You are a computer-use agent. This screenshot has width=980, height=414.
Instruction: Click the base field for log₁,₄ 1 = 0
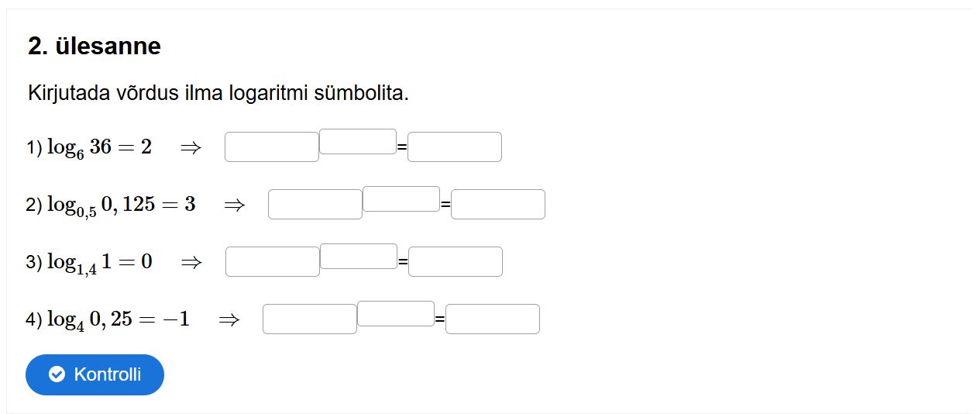tap(273, 262)
